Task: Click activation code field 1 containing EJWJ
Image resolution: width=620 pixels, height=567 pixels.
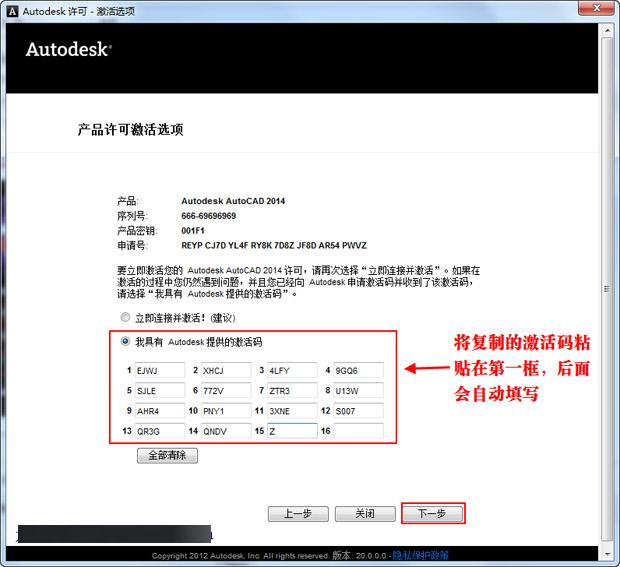Action: (160, 370)
